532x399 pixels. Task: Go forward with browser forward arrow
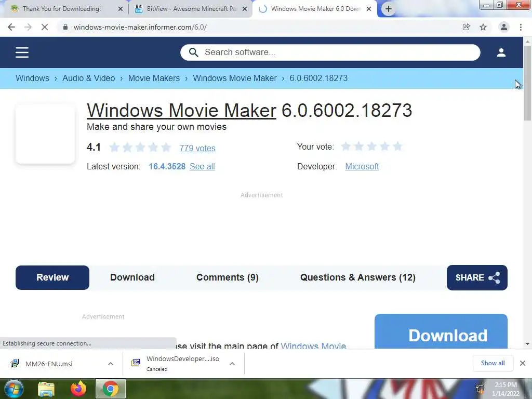coord(28,27)
